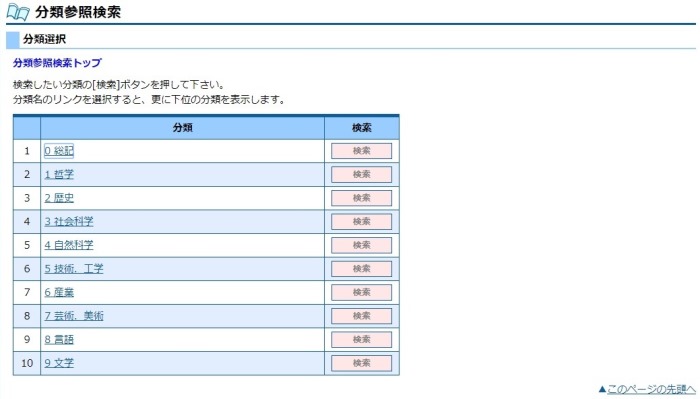The image size is (700, 399).
Task: Open the 6 産業 classification link
Action: point(59,292)
